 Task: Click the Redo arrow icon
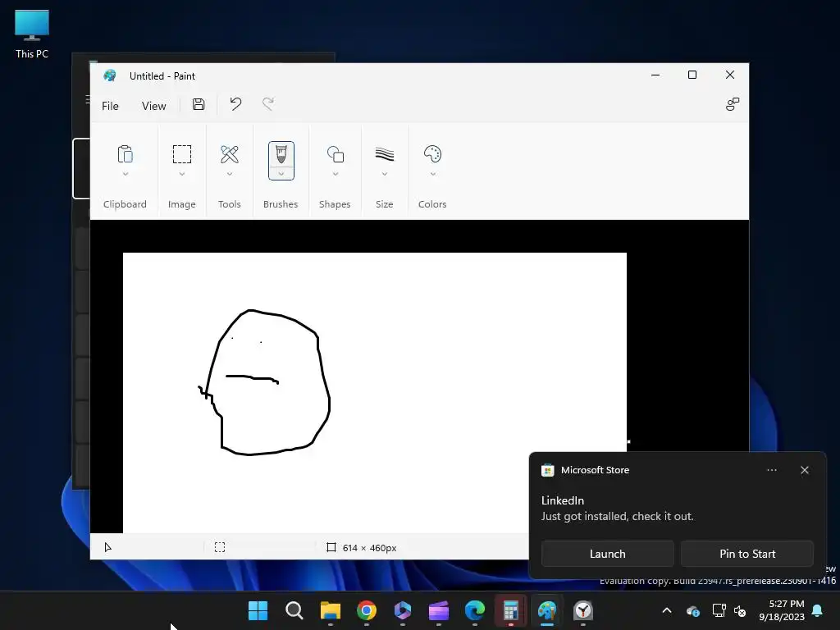click(x=268, y=104)
